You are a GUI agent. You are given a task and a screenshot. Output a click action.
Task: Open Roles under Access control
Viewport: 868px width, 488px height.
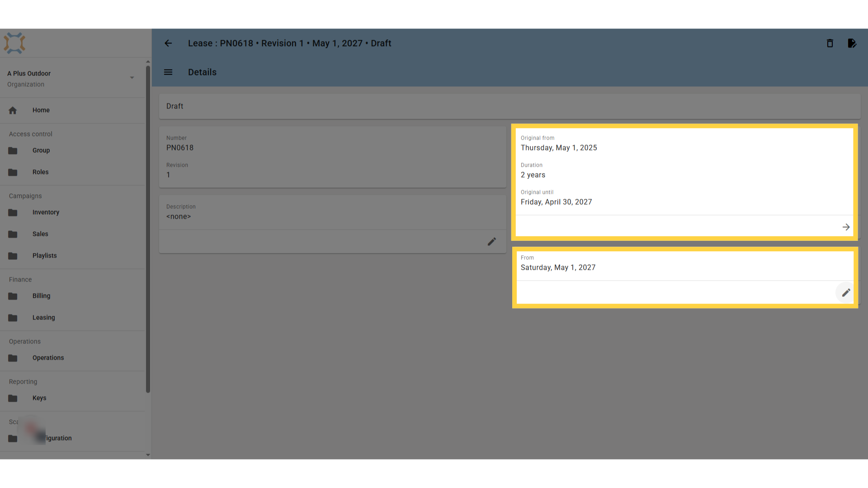72,172
